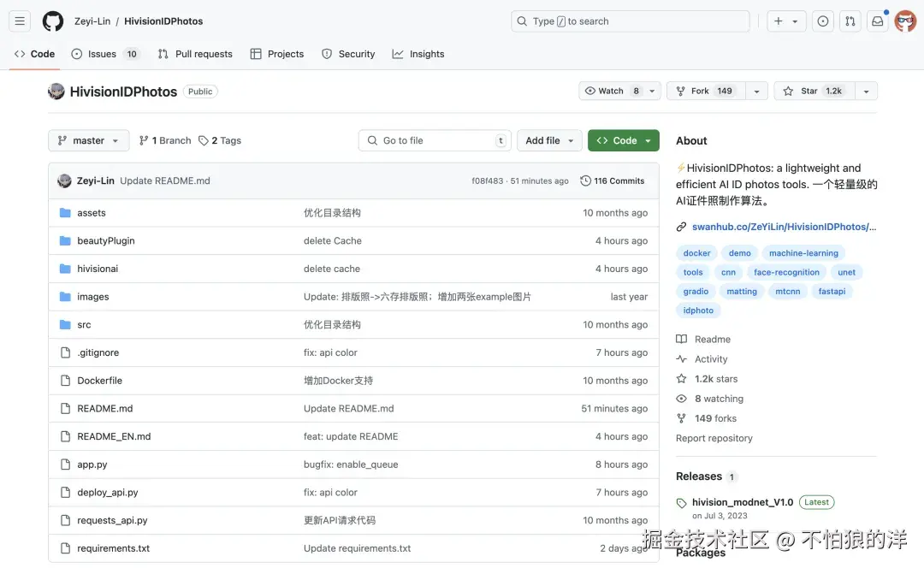
Task: Open the f08f483 commit hash
Action: click(x=488, y=180)
